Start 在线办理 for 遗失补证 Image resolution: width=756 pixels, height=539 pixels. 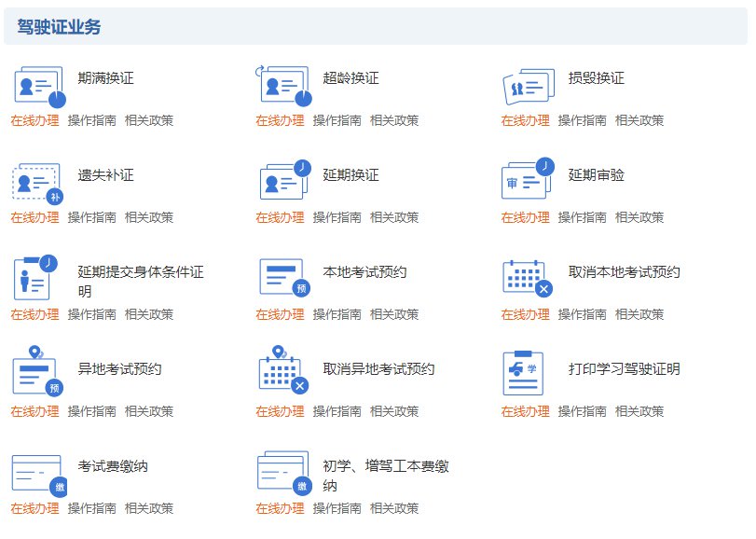(x=34, y=217)
